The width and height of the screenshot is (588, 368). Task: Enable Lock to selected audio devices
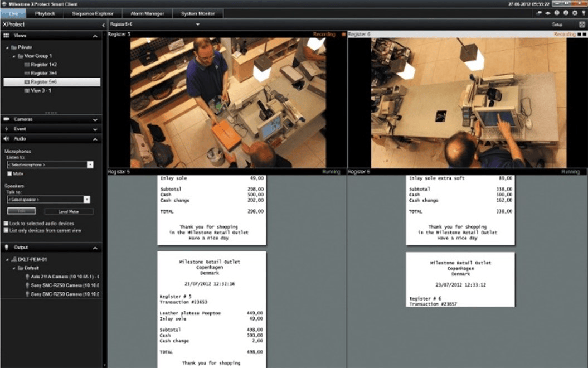point(6,223)
